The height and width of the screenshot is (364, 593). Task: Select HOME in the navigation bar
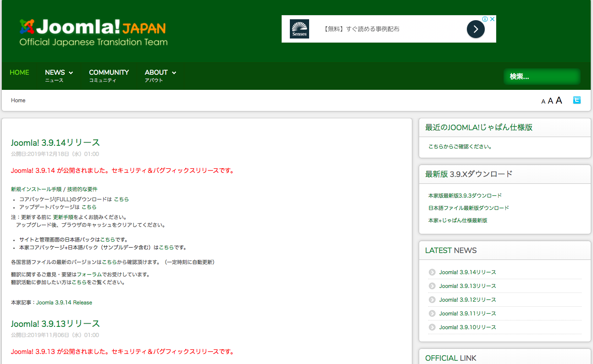(19, 72)
